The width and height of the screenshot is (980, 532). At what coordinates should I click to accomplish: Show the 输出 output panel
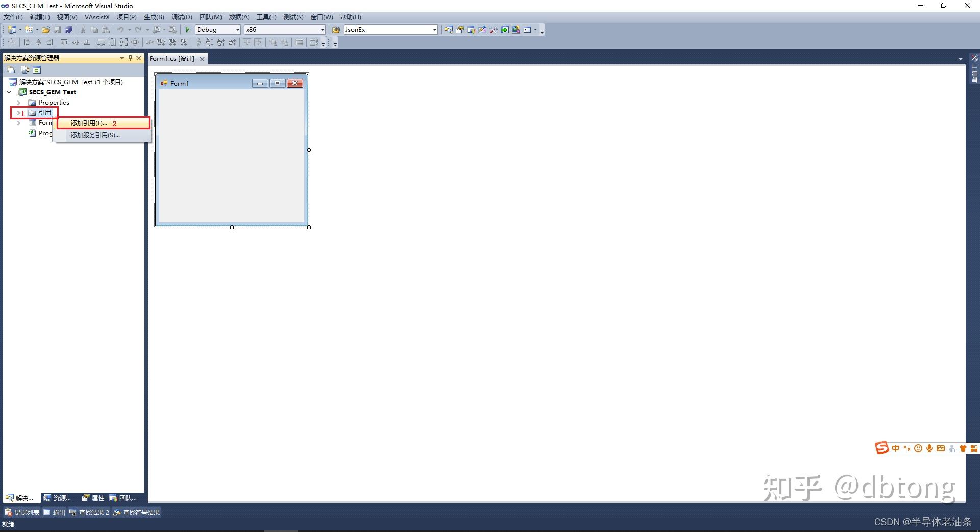(x=57, y=512)
